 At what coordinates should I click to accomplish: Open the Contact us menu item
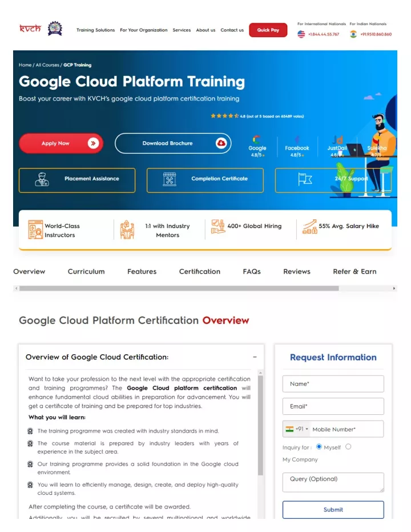[x=232, y=30]
